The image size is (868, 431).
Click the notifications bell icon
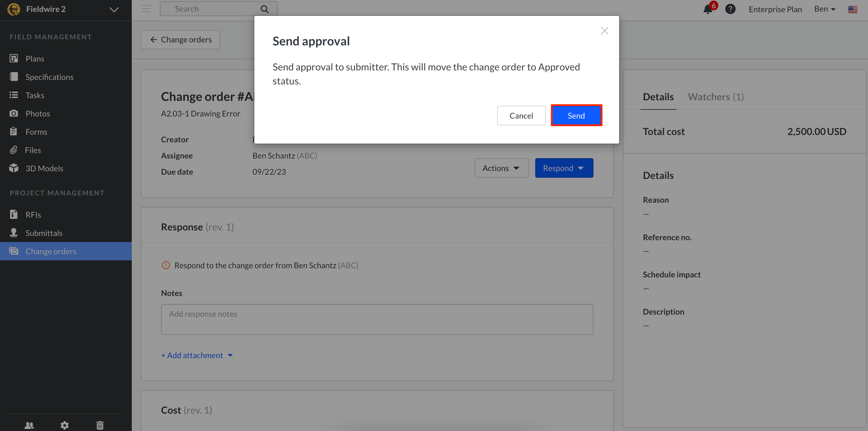[708, 9]
